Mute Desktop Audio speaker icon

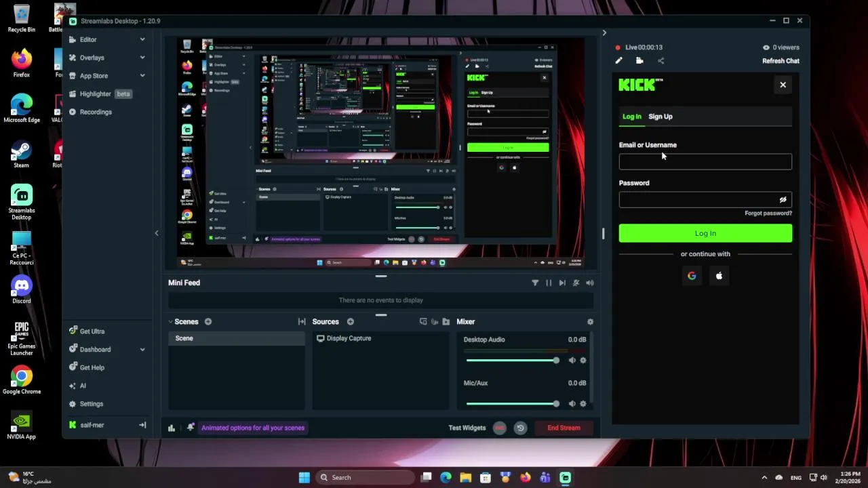572,361
